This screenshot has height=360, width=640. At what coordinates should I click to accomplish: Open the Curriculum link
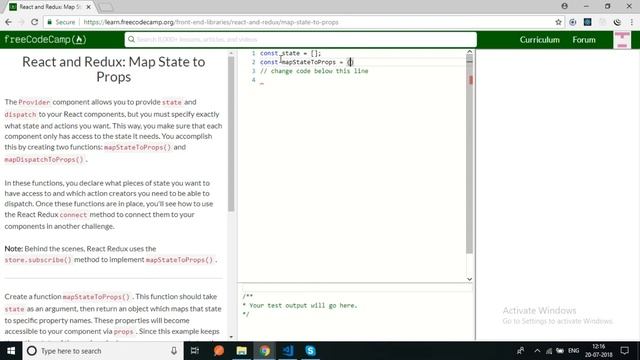539,40
